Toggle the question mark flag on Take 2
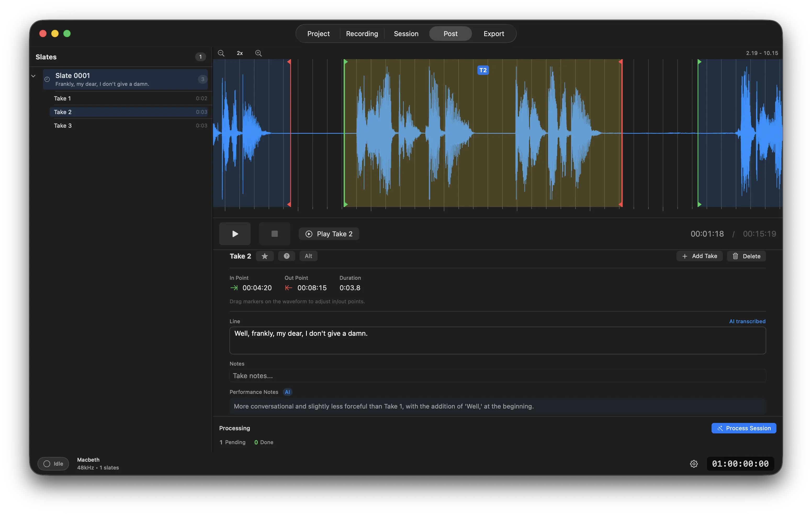The image size is (812, 514). tap(286, 256)
